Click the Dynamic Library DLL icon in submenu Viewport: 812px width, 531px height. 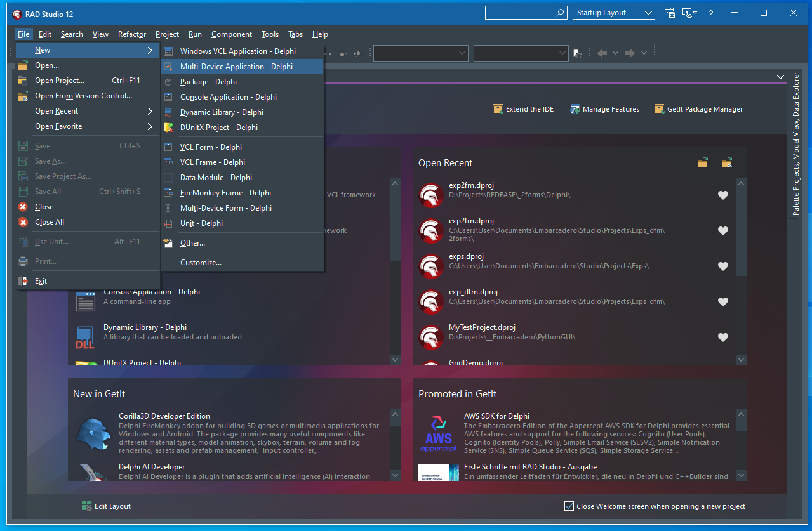coord(168,112)
